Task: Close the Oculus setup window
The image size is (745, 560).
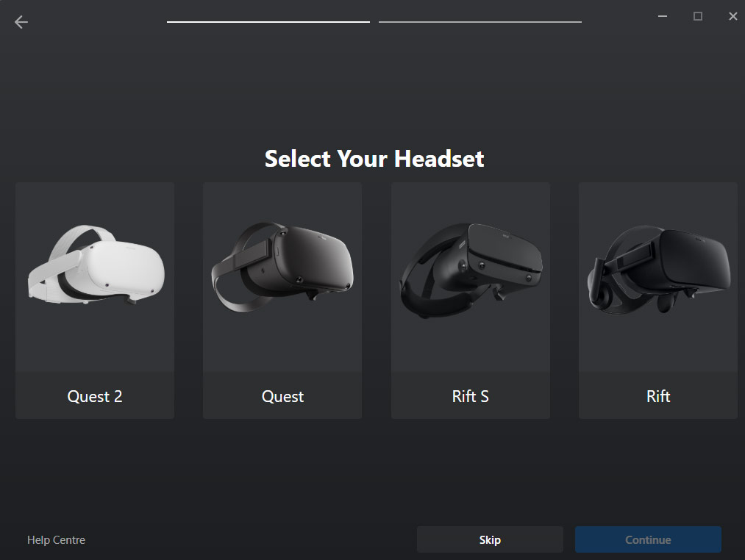Action: (733, 16)
